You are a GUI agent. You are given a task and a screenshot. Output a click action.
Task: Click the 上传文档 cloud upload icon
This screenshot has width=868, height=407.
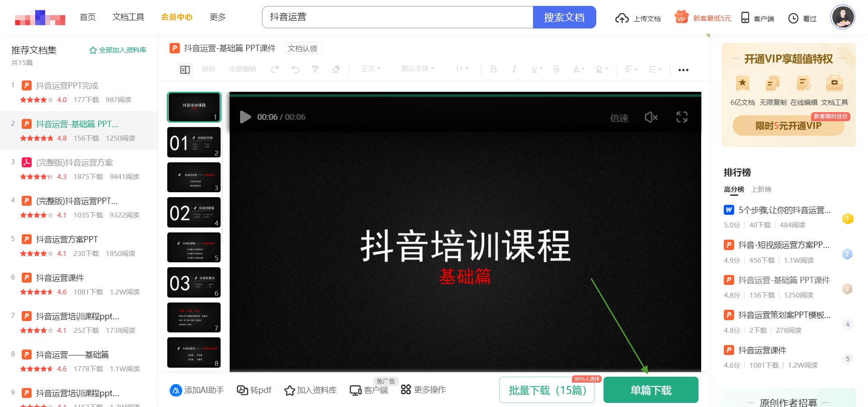(622, 18)
